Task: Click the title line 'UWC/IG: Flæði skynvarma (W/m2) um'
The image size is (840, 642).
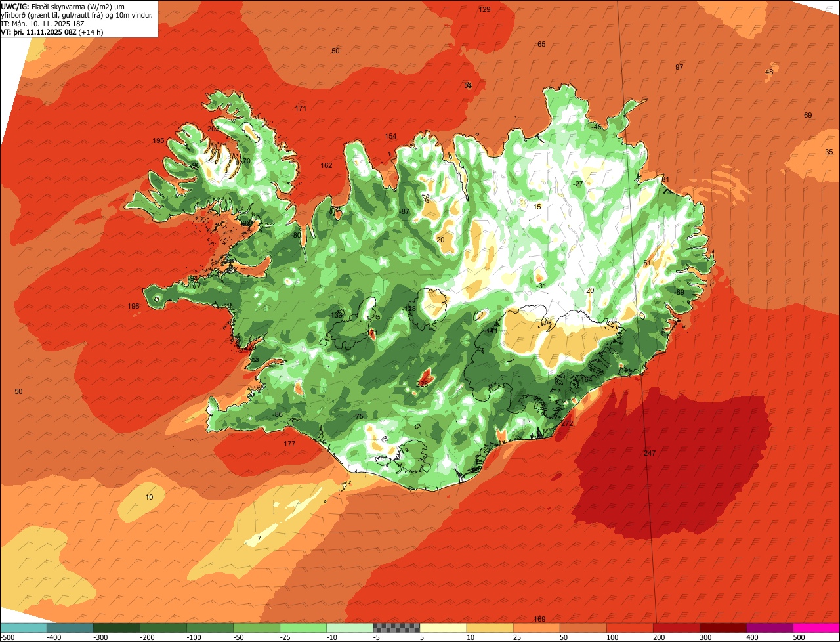Action: click(63, 6)
